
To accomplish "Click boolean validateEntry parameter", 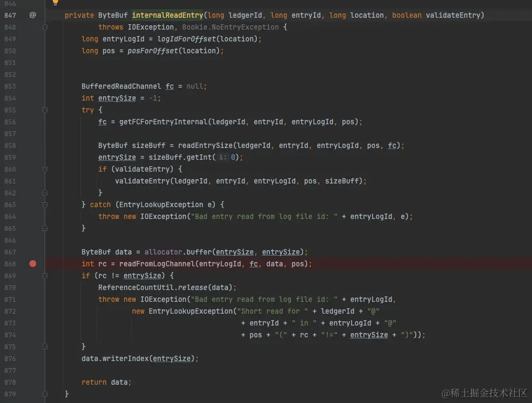I will pos(436,15).
